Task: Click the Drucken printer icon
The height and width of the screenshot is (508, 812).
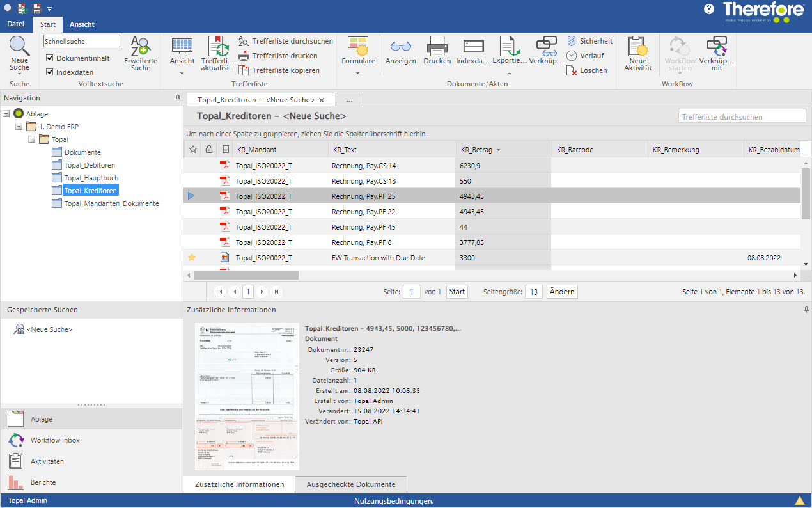Action: 437,46
